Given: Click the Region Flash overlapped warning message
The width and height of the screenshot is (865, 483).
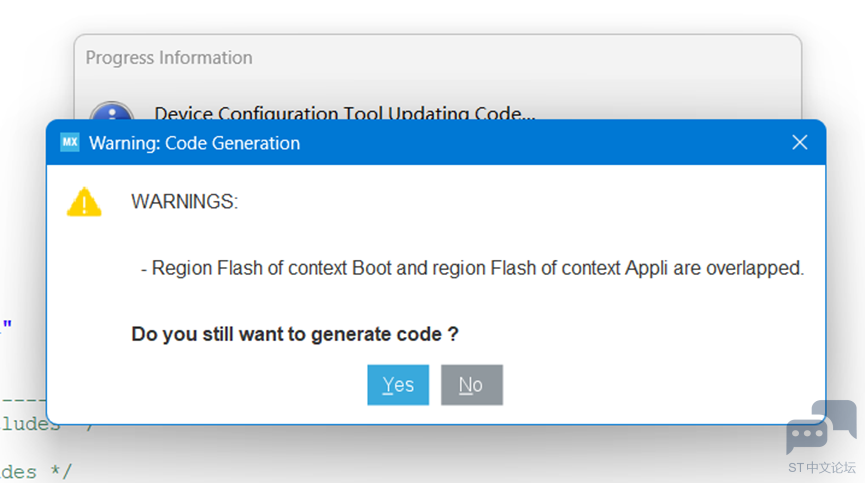Looking at the screenshot, I should [472, 268].
